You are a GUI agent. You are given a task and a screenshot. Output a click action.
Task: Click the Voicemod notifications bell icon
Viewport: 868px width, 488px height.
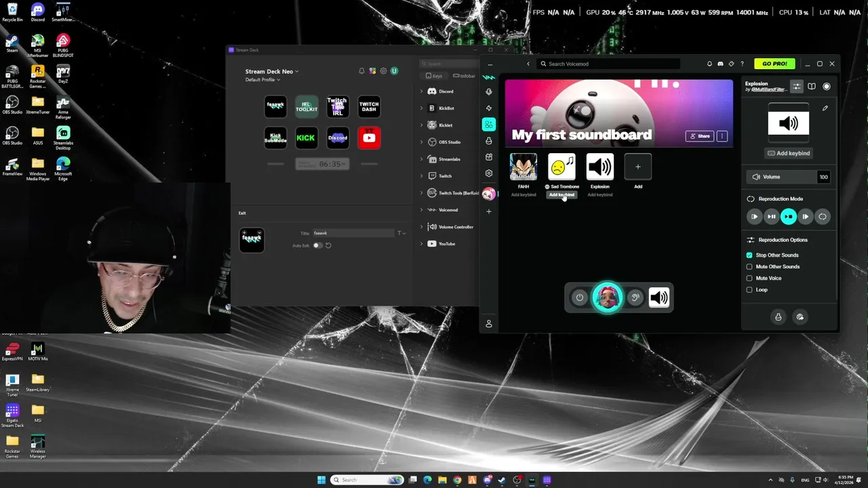coord(709,64)
